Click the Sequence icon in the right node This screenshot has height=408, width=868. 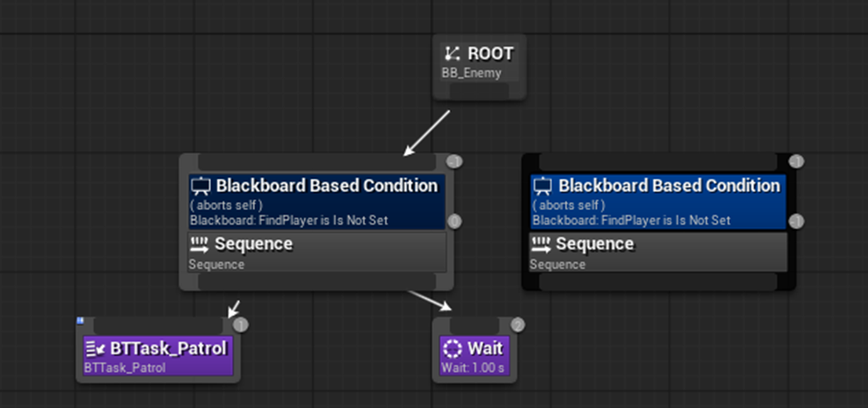point(541,244)
